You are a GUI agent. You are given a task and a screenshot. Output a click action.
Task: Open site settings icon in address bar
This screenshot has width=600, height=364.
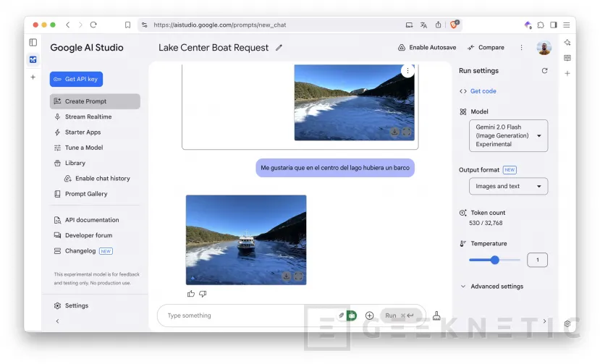pyautogui.click(x=145, y=25)
